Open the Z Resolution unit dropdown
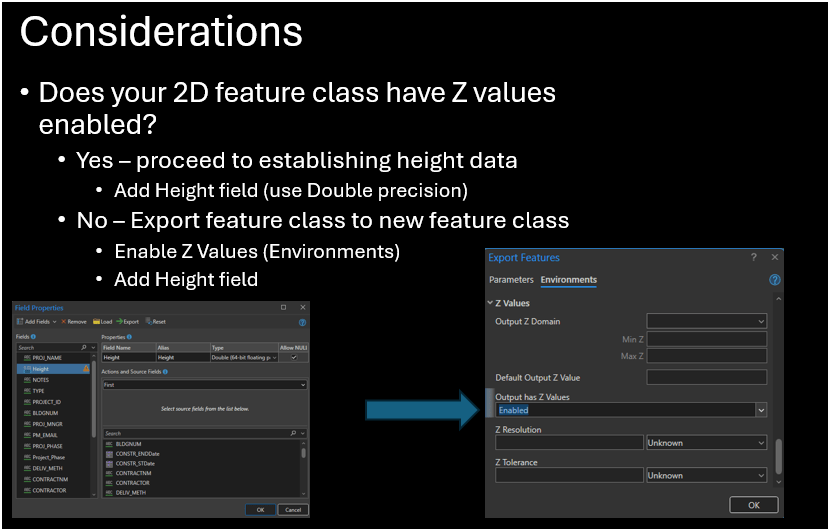 click(761, 443)
